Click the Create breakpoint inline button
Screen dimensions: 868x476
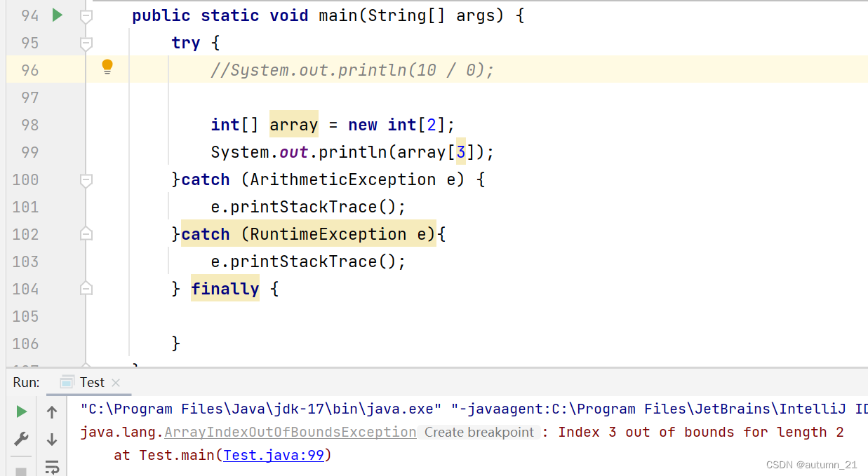pyautogui.click(x=479, y=433)
